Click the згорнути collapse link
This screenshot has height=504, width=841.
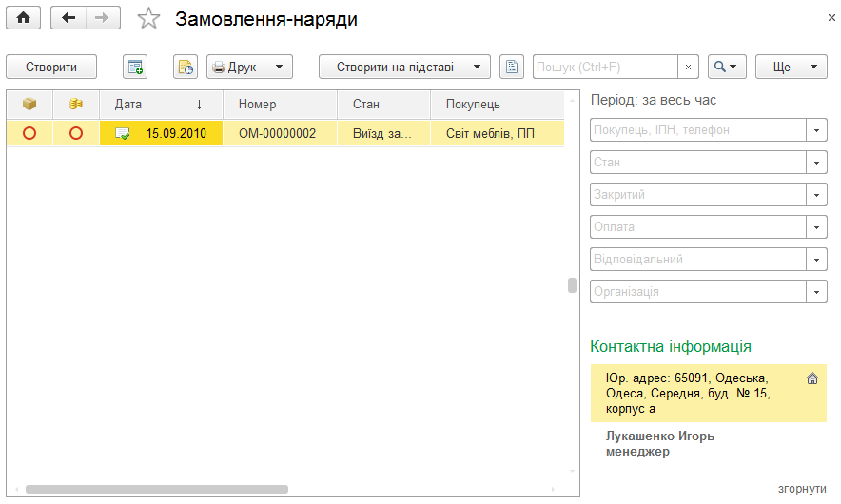802,489
